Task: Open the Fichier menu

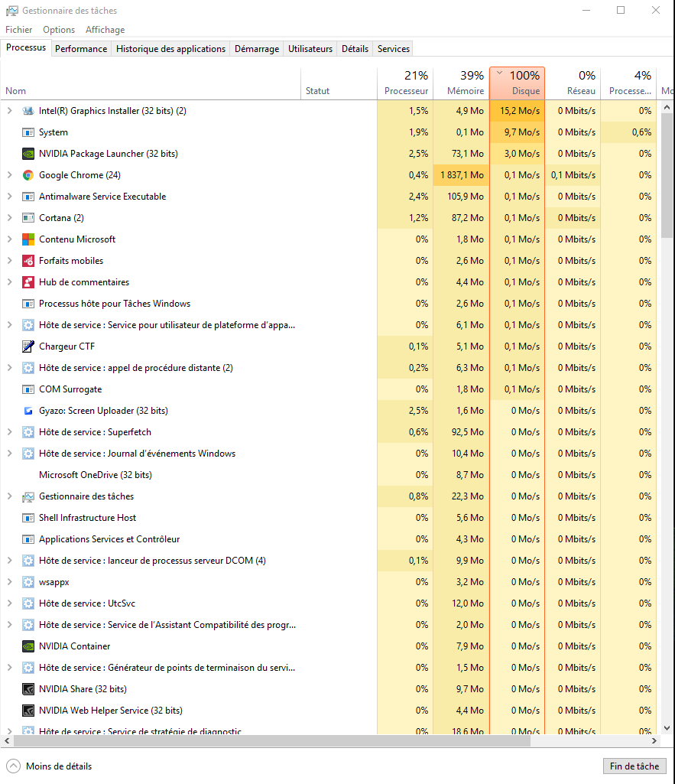Action: click(18, 30)
